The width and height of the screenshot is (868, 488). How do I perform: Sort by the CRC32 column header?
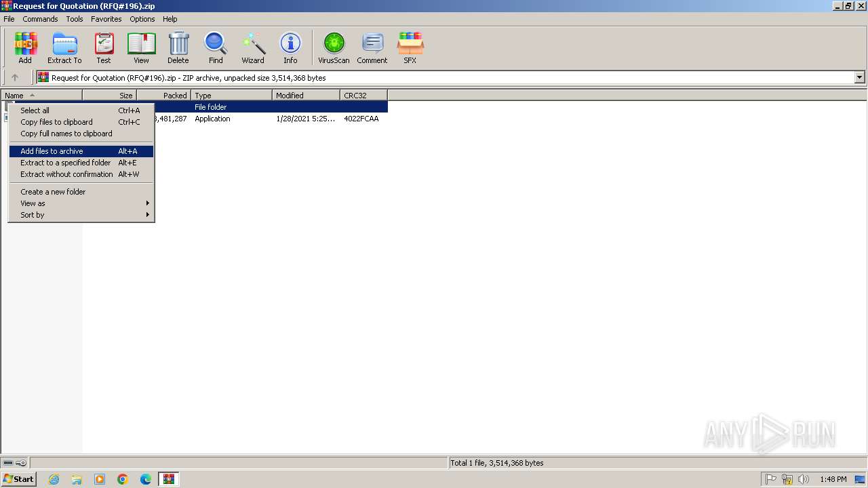(364, 96)
